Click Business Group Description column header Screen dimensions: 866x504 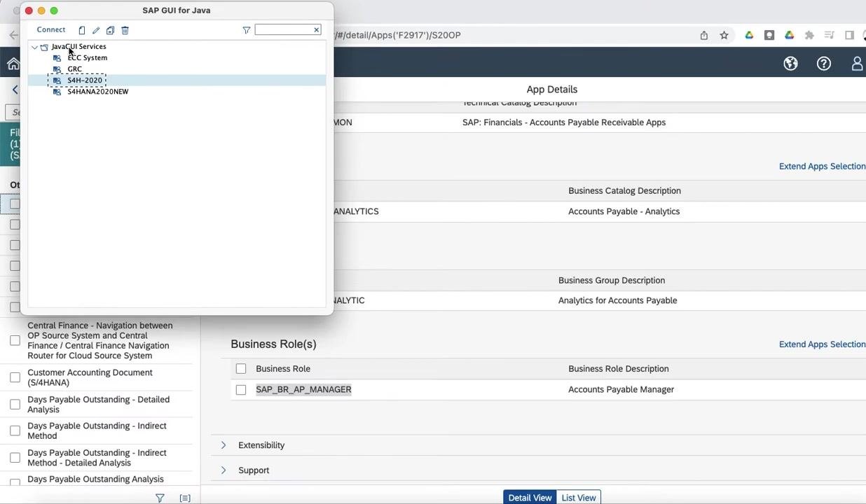pyautogui.click(x=612, y=281)
